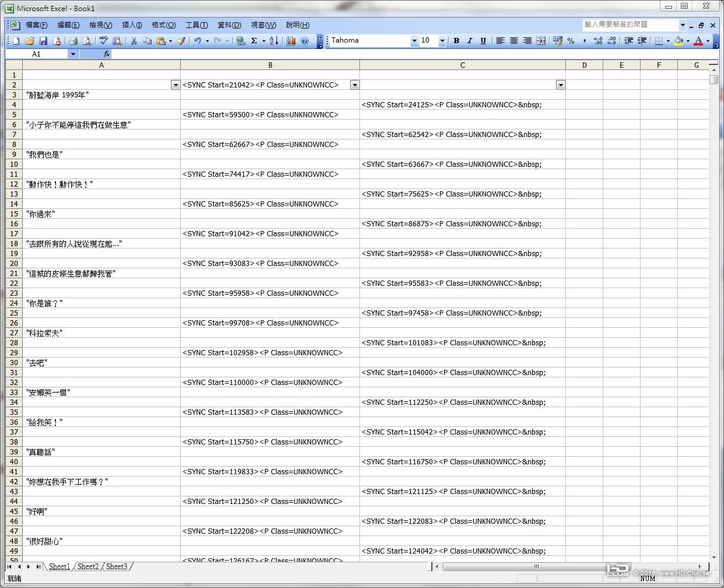Copy the selection using the Copy icon
This screenshot has width=724, height=588.
tap(147, 41)
